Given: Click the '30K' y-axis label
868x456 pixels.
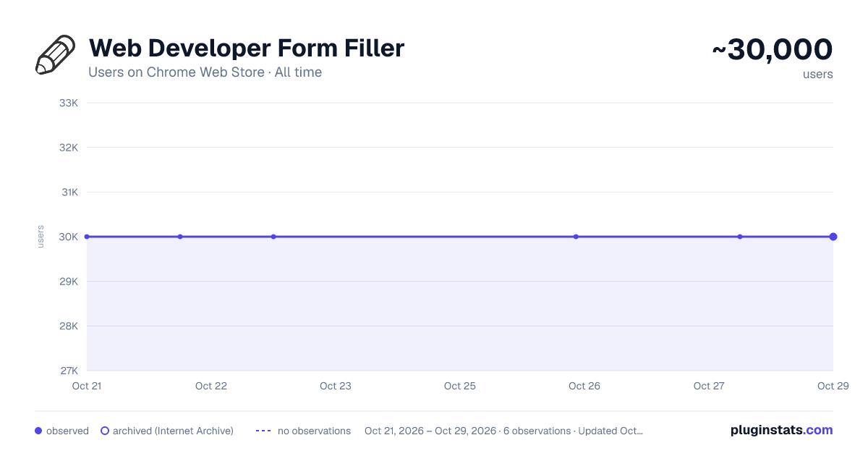Looking at the screenshot, I should click(x=69, y=237).
